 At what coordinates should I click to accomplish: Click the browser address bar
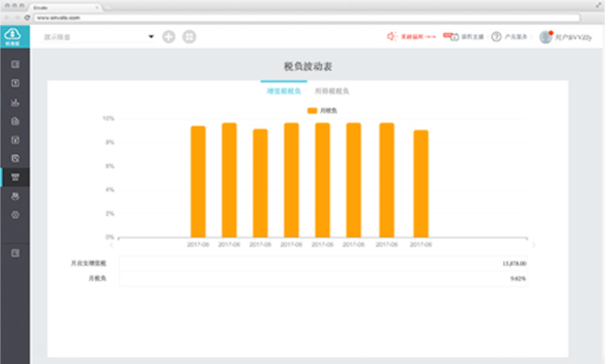[307, 18]
